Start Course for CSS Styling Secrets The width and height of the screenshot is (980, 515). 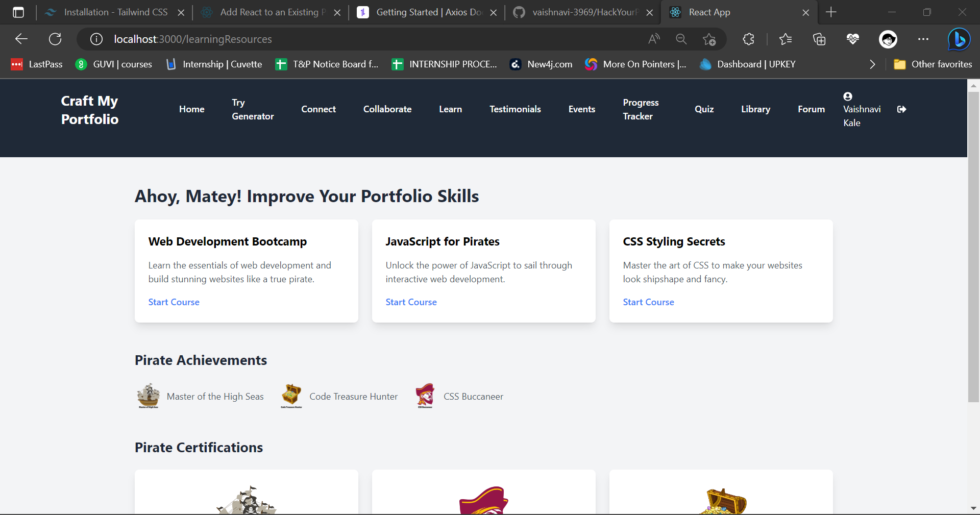click(648, 302)
